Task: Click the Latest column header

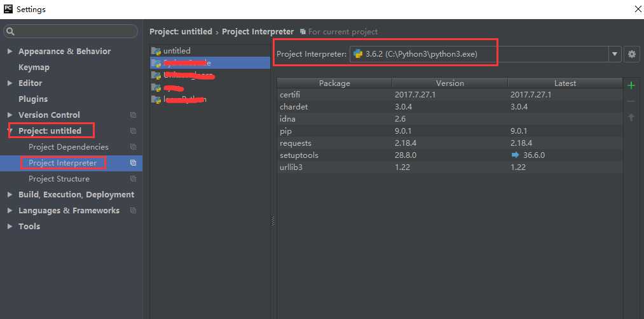Action: [x=565, y=83]
